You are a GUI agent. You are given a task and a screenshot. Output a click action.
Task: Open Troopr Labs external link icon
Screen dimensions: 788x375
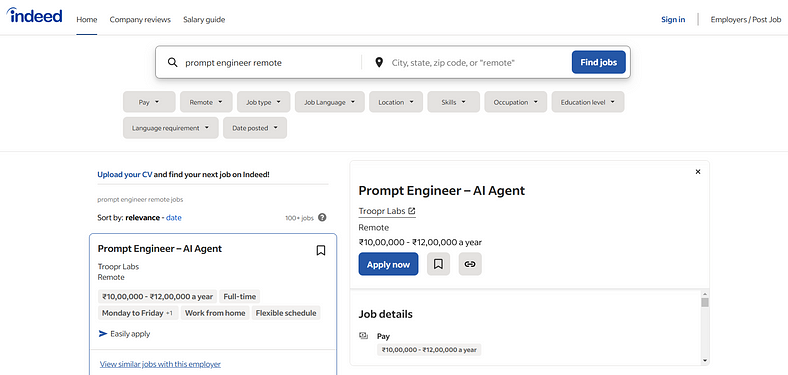tap(412, 211)
